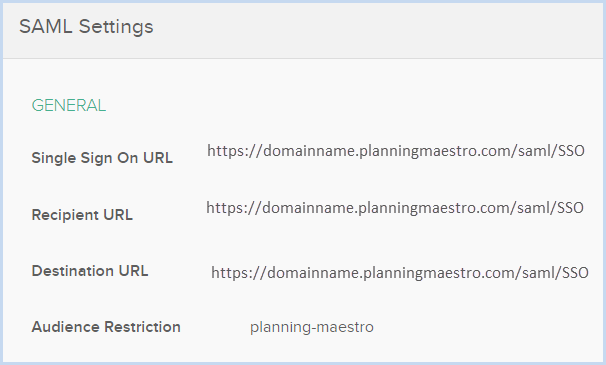Select the planning-maestro audience value
This screenshot has height=365, width=606.
(x=312, y=327)
